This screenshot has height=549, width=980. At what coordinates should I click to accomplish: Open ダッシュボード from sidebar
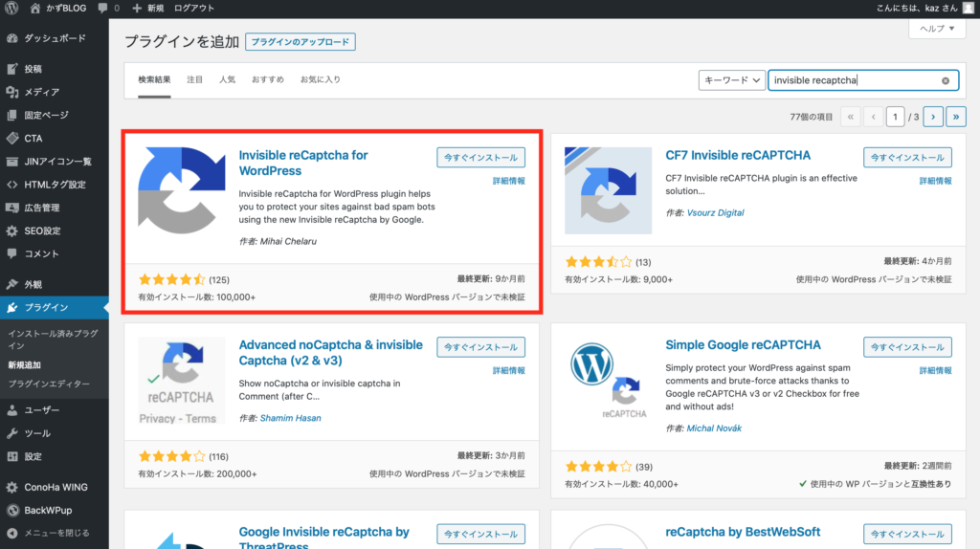click(x=55, y=38)
